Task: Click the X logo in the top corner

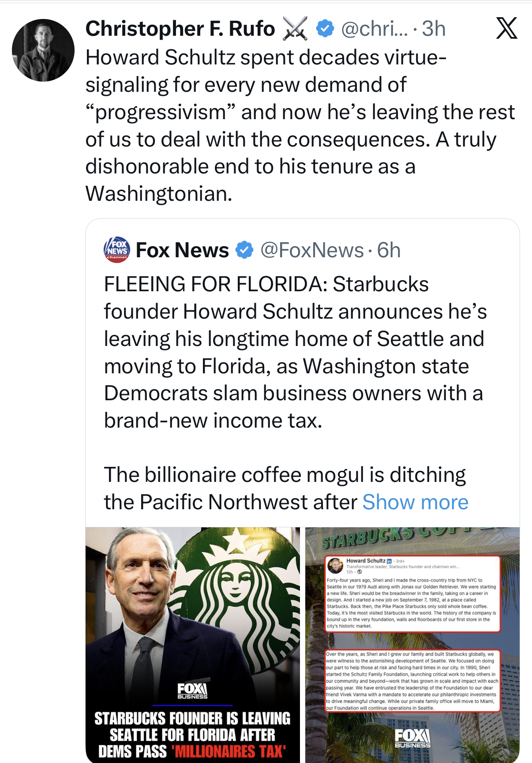Action: 506,29
